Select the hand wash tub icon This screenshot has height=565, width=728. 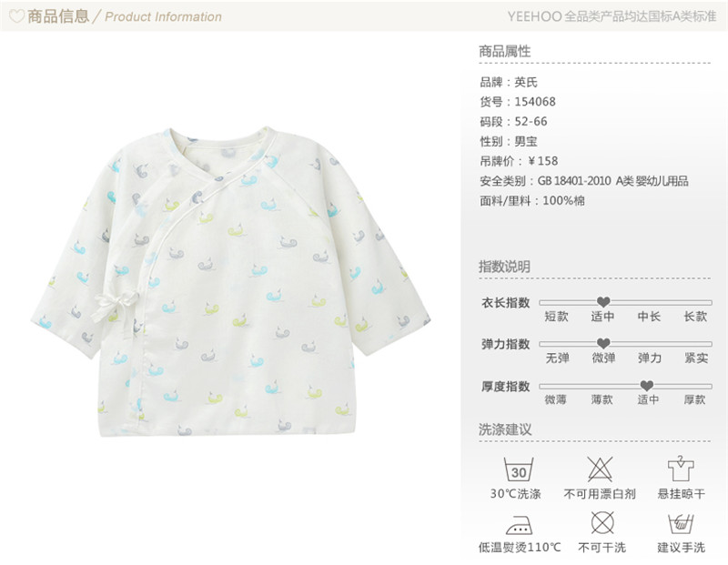coord(681,524)
